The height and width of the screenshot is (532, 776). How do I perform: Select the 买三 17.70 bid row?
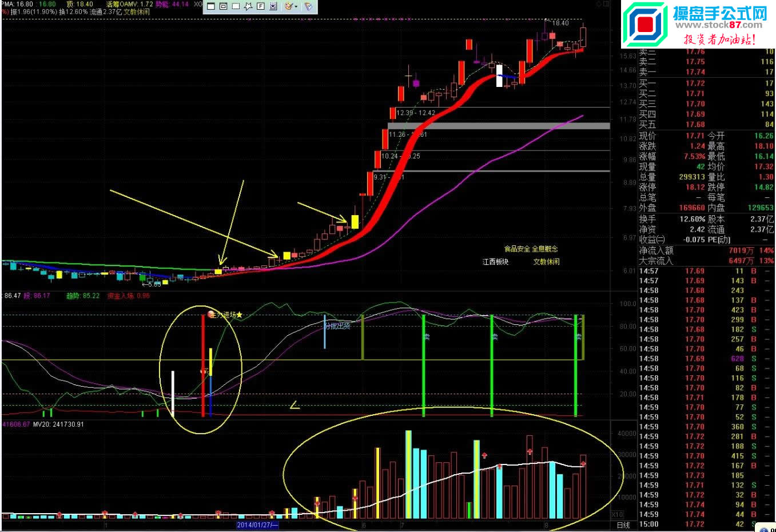(x=706, y=104)
